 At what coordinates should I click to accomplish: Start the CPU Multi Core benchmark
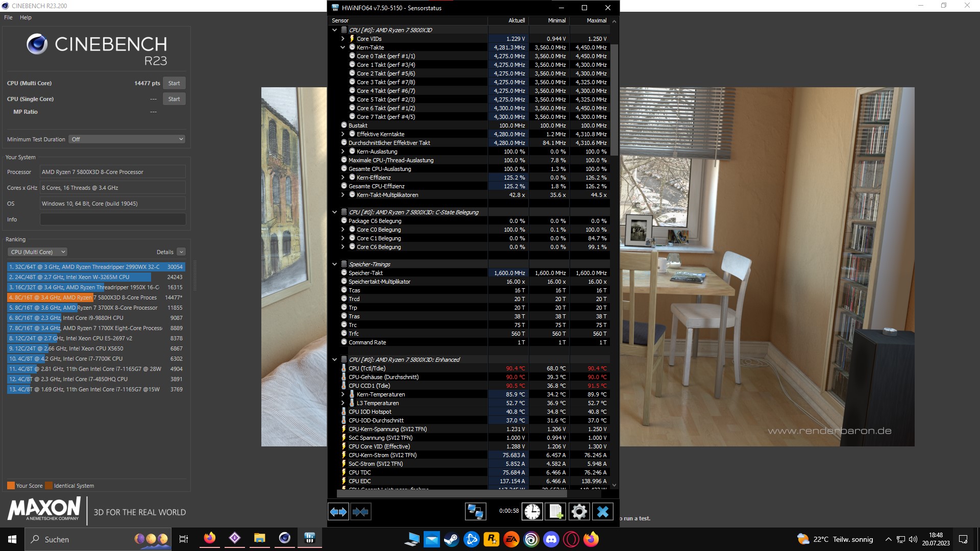(x=174, y=83)
